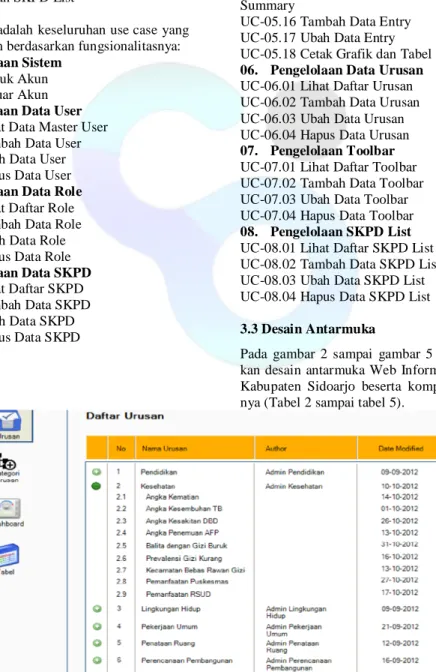Screen dimensions: 436x672
Task: Select the line UC-05.16 Tambah Data Entry
Action: [x=325, y=21]
